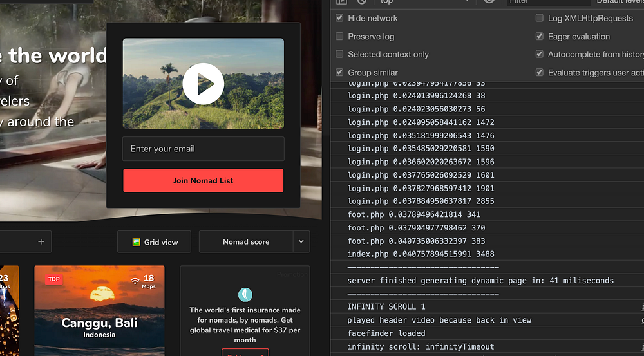
Task: Click the wifi icon beside 18 Mbps
Action: pos(135,281)
